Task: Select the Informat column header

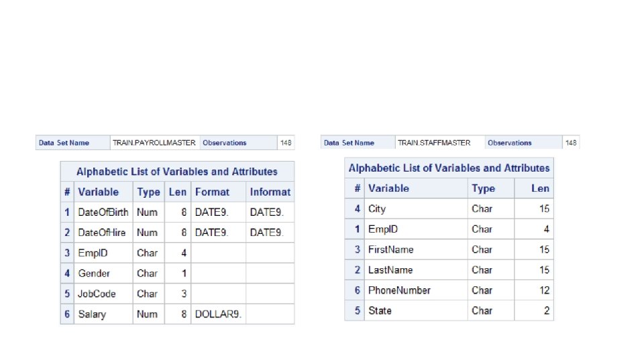Action: 270,192
